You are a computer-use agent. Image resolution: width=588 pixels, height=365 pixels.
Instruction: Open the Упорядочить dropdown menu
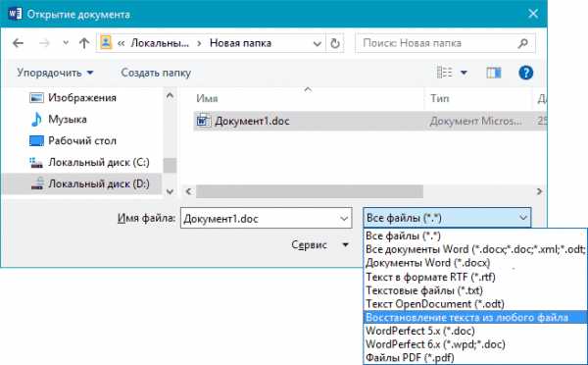55,73
